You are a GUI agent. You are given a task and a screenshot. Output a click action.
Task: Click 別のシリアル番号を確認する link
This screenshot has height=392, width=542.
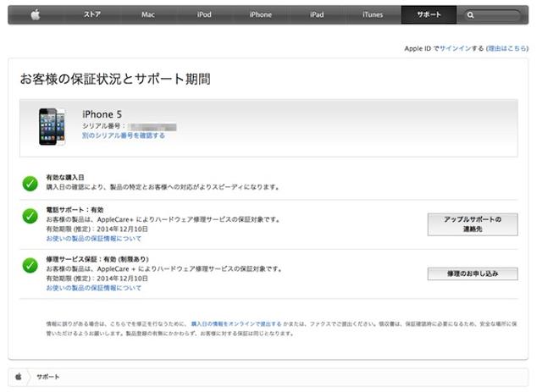[x=124, y=135]
